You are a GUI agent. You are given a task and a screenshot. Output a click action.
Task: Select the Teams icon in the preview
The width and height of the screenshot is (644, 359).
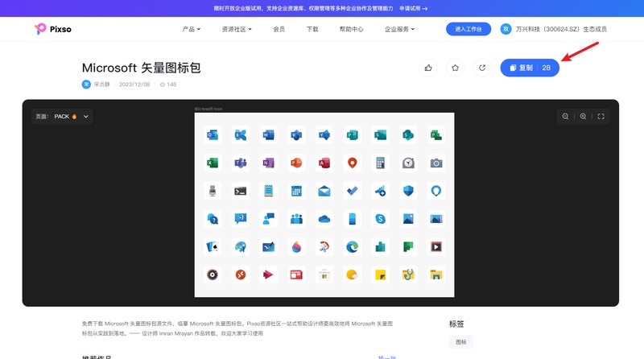[240, 163]
